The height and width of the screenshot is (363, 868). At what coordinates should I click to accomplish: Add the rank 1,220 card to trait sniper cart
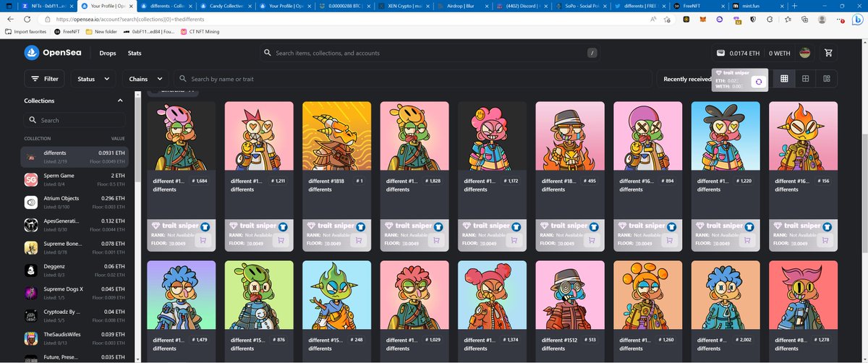coord(747,241)
